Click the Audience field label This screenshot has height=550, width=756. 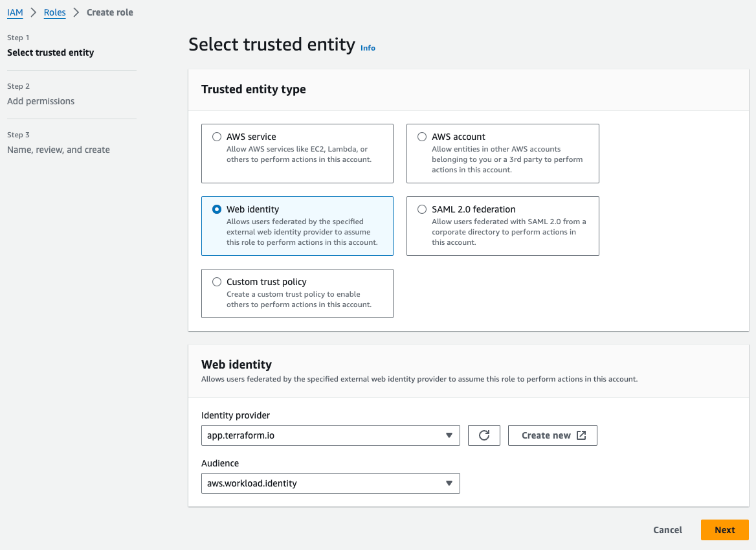click(220, 463)
